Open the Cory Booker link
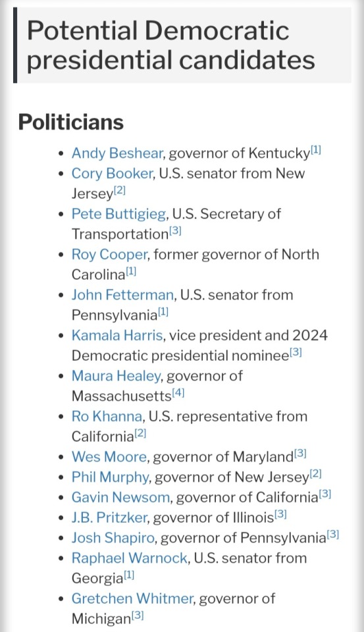 [112, 173]
